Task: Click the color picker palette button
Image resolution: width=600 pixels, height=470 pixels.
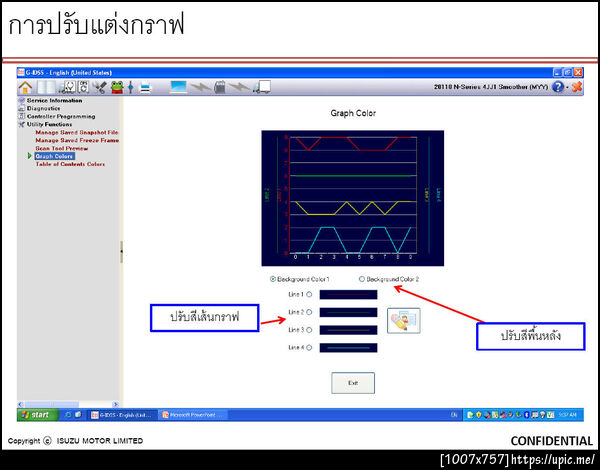Action: pos(404,321)
